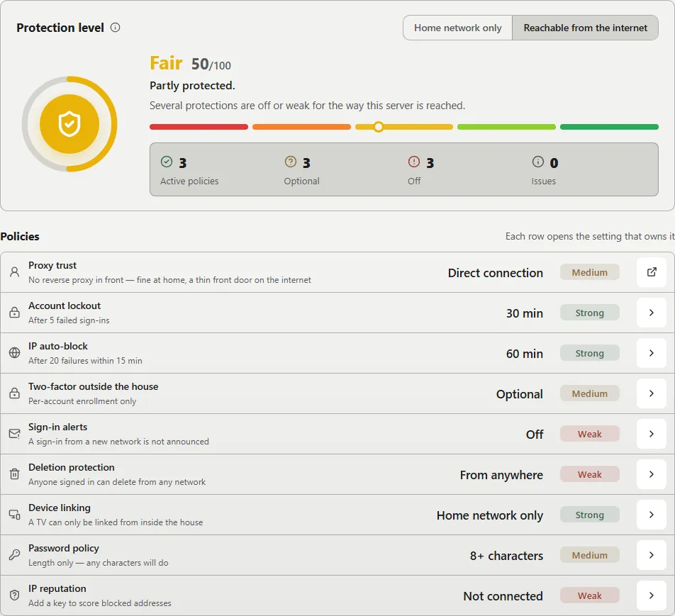
Task: Click Weak badge on Deletion protection row
Action: pos(589,474)
